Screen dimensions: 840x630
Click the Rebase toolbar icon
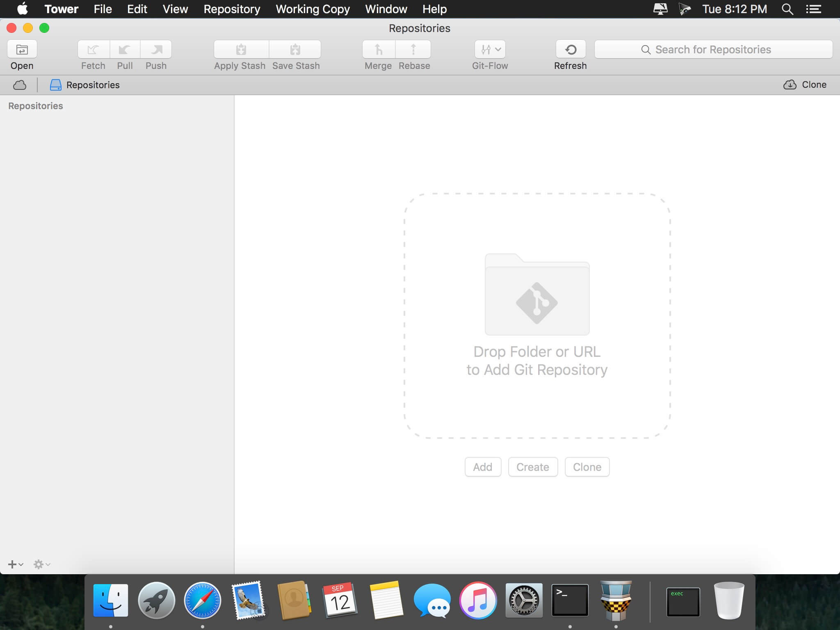[x=413, y=49]
